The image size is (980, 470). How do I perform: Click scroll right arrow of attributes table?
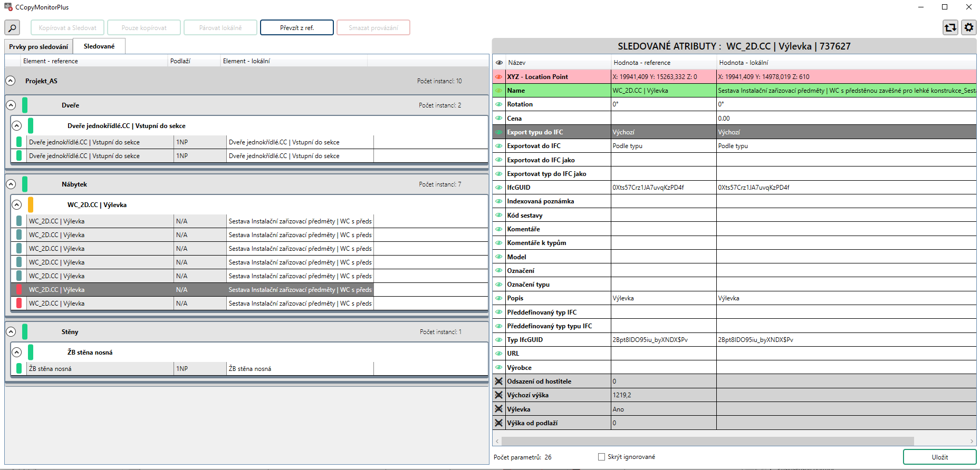click(972, 441)
